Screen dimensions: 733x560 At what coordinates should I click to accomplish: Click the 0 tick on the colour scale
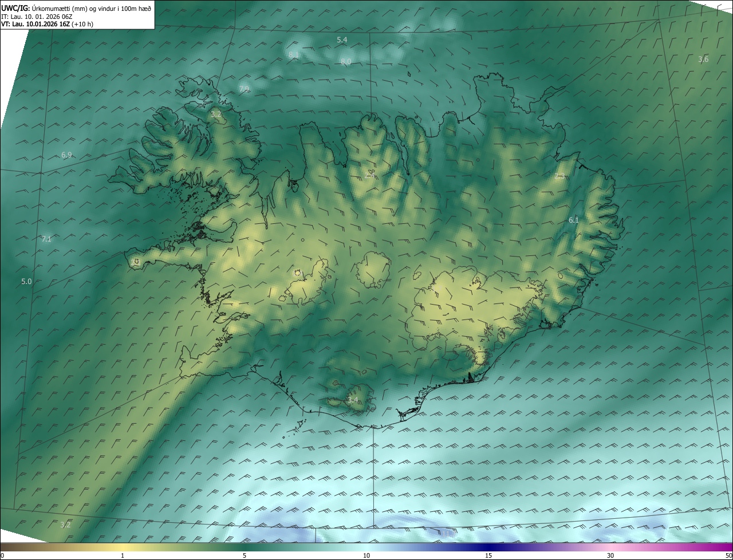[2, 556]
